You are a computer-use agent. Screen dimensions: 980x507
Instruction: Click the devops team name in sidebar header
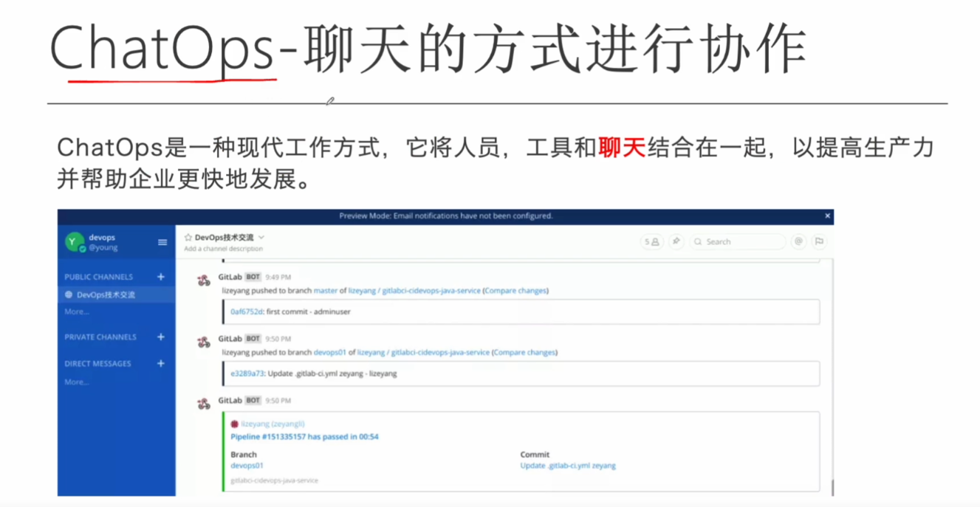tap(102, 238)
